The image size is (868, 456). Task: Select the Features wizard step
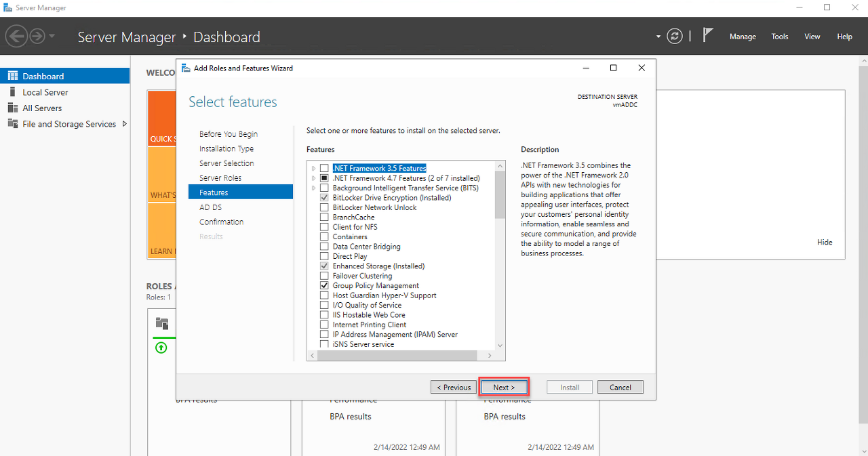pos(241,192)
